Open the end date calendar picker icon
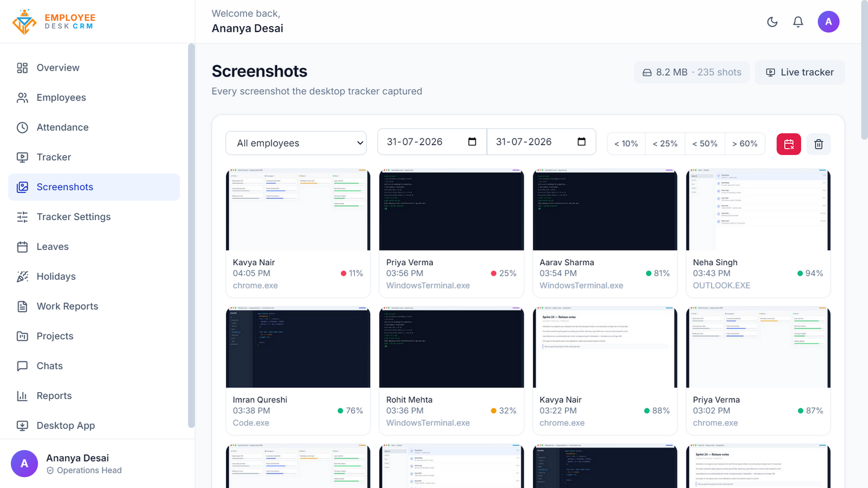Viewport: 868px width, 488px height. click(581, 142)
